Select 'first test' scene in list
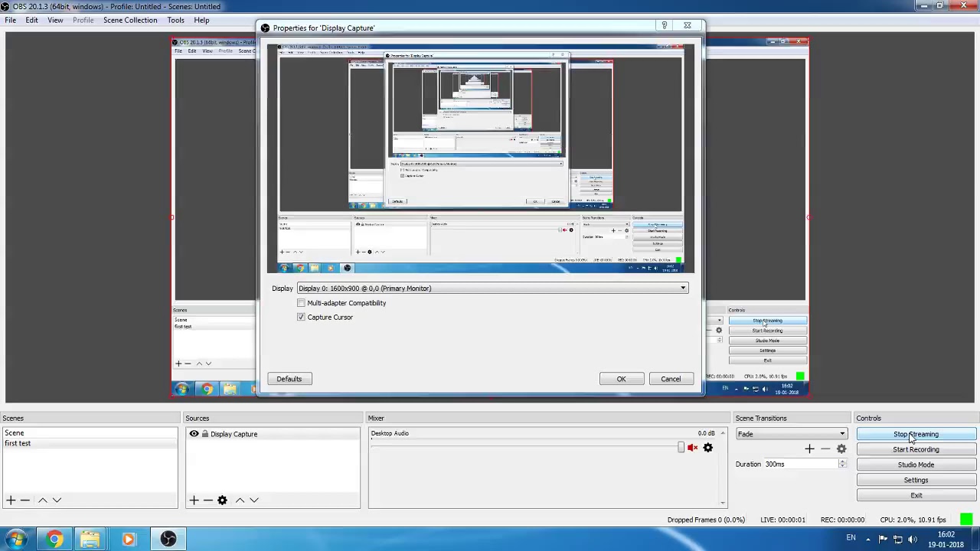 (x=90, y=443)
